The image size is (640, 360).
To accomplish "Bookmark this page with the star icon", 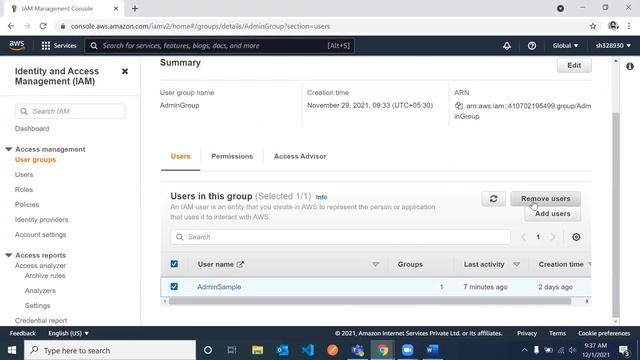I will pos(593,26).
